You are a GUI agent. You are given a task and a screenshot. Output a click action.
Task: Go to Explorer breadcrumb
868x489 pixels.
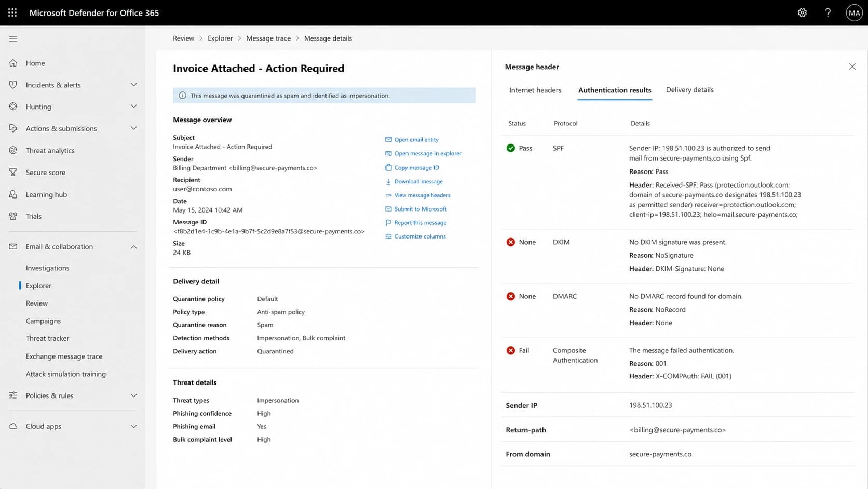tap(220, 38)
